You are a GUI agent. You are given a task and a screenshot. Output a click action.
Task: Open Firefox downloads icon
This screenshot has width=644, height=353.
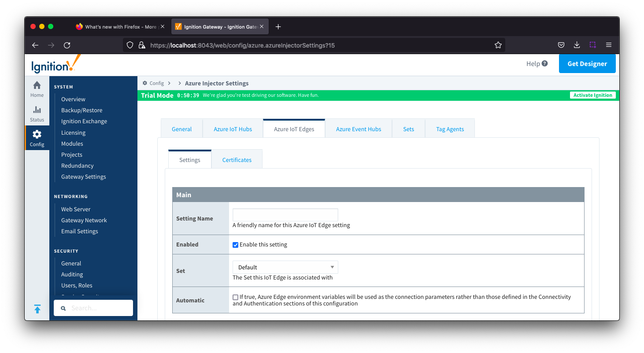click(577, 45)
